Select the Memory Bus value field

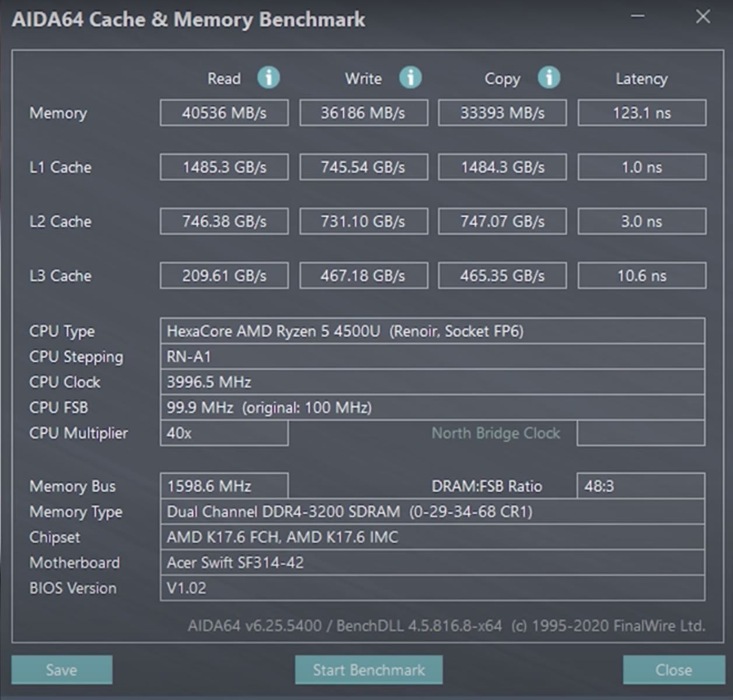[224, 486]
